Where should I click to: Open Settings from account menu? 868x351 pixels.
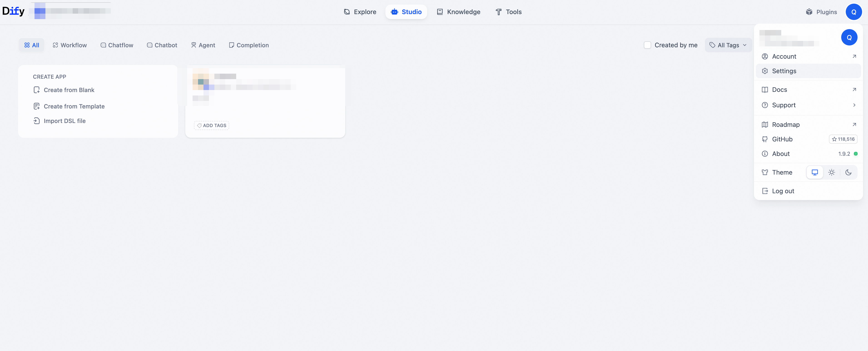pyautogui.click(x=784, y=71)
